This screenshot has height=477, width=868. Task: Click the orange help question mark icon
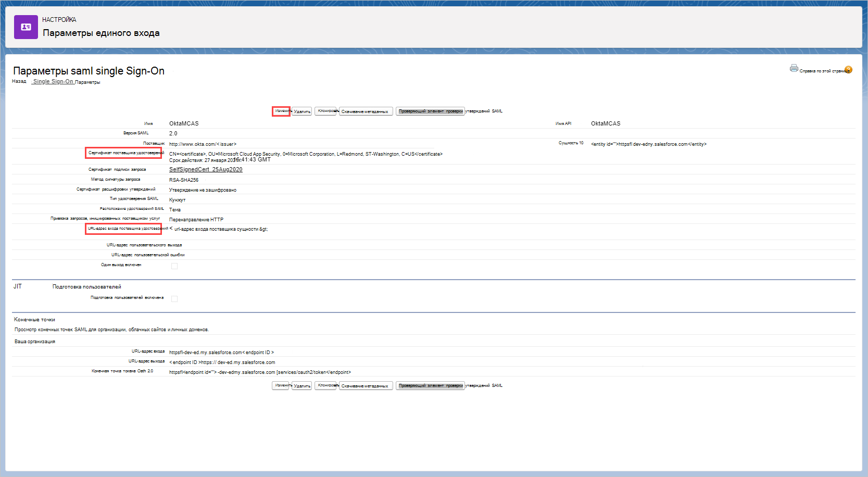tap(848, 70)
